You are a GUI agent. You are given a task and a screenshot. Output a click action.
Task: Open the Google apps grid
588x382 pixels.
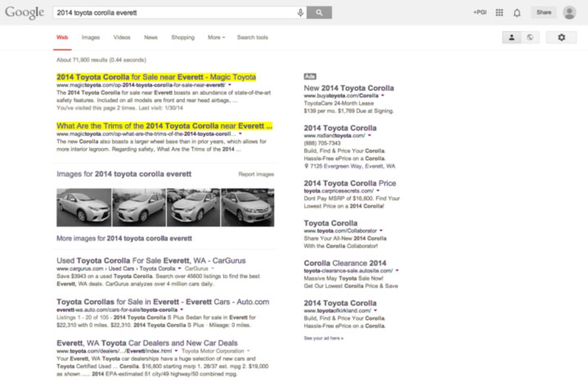click(x=499, y=12)
